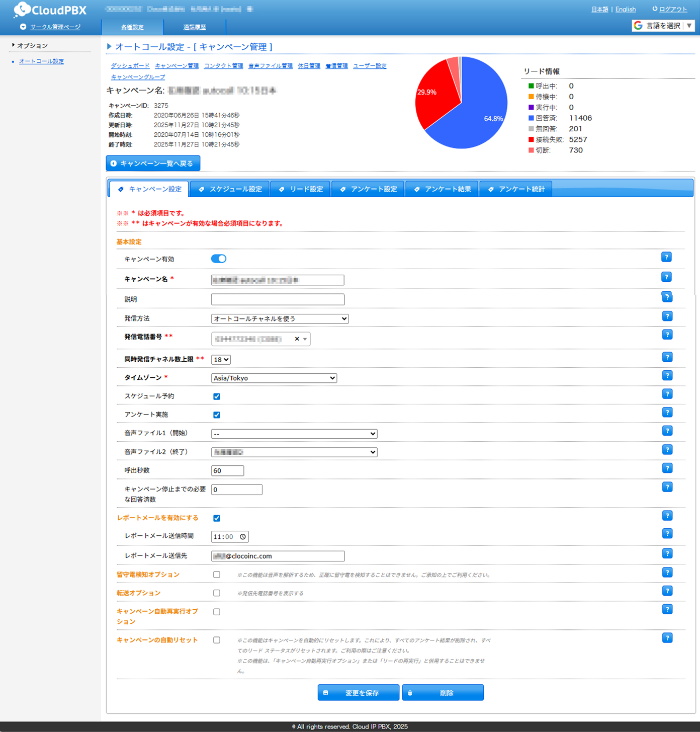Toggle the キャンペーン有効 switch

(219, 259)
